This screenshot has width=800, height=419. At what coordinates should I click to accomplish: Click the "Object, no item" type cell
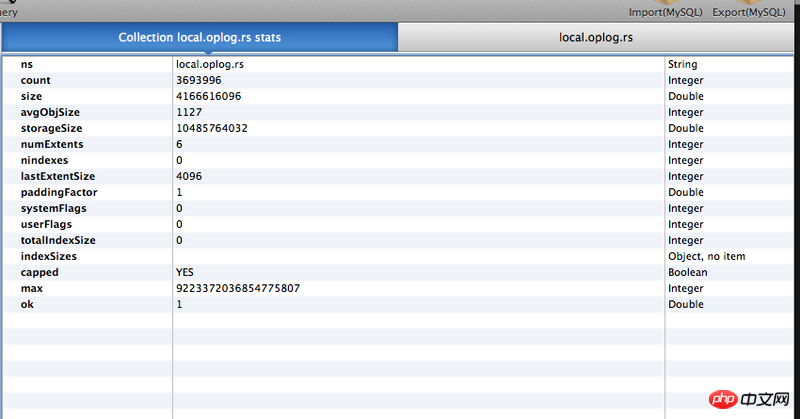tap(706, 256)
